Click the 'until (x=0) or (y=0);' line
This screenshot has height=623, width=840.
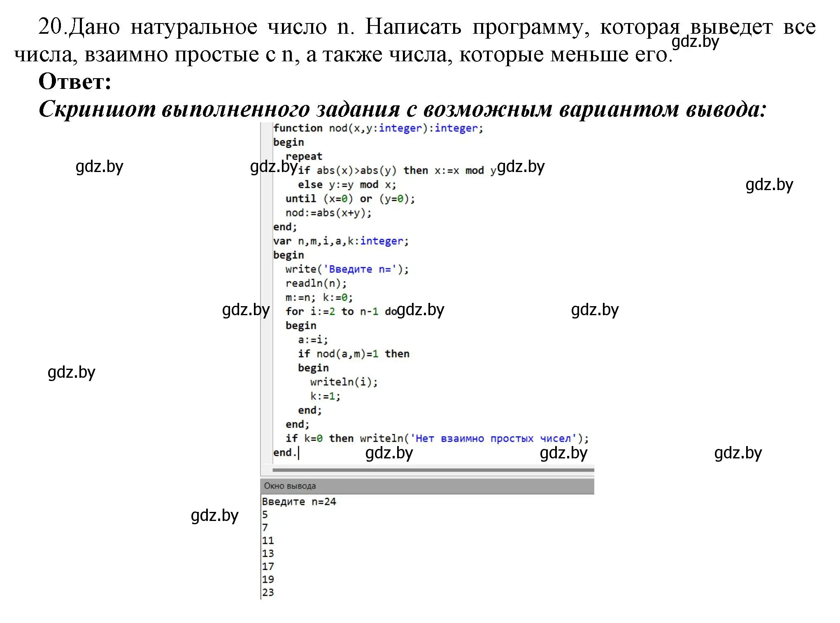coord(350,199)
